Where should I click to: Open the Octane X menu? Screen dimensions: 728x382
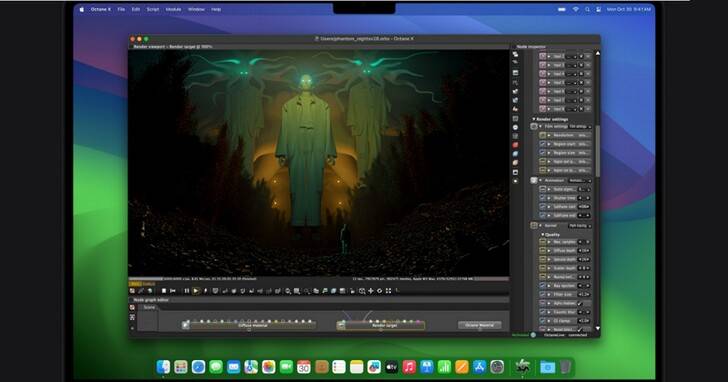(x=101, y=9)
